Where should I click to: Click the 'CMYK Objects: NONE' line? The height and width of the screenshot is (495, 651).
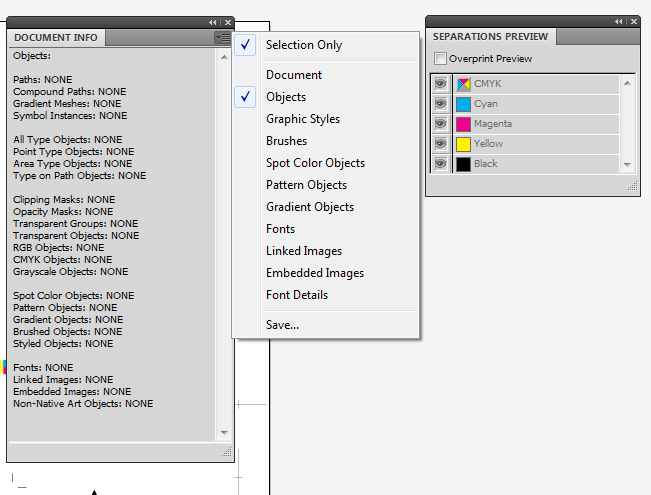[62, 260]
